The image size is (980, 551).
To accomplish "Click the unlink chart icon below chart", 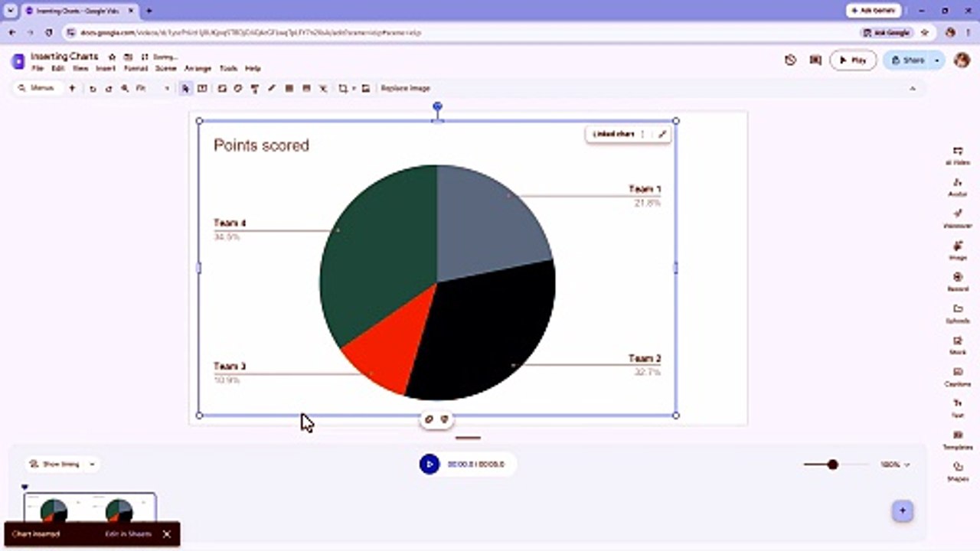I will 430,419.
